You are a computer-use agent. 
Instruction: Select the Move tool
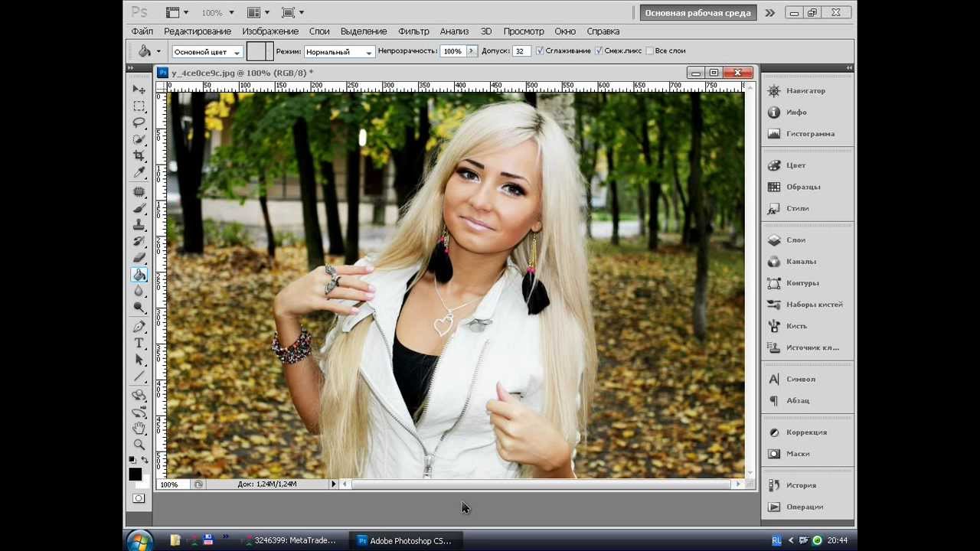coord(139,90)
